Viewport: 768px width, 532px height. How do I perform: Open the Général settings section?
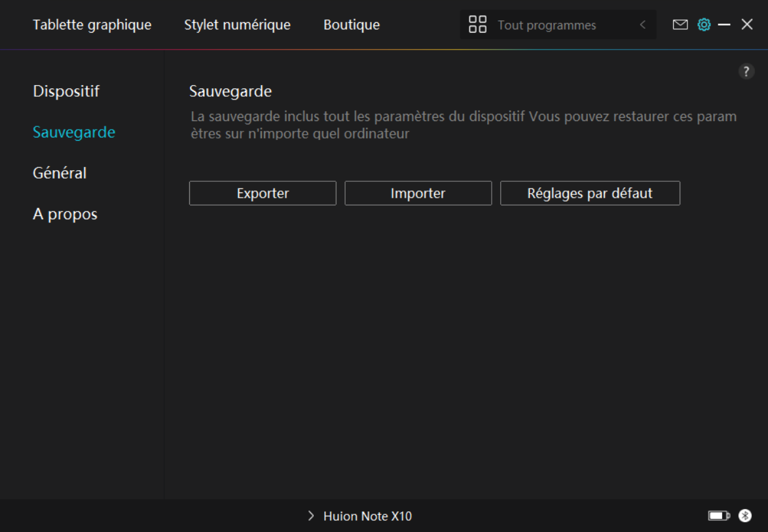(x=60, y=173)
